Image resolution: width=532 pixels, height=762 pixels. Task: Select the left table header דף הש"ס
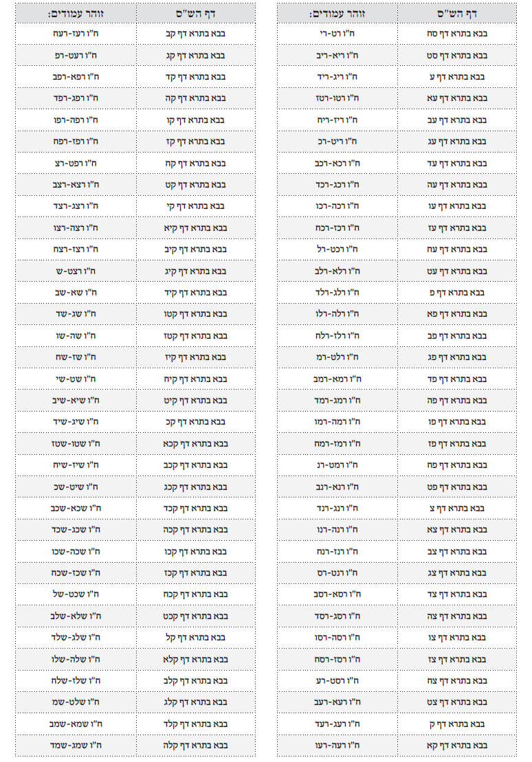[195, 13]
